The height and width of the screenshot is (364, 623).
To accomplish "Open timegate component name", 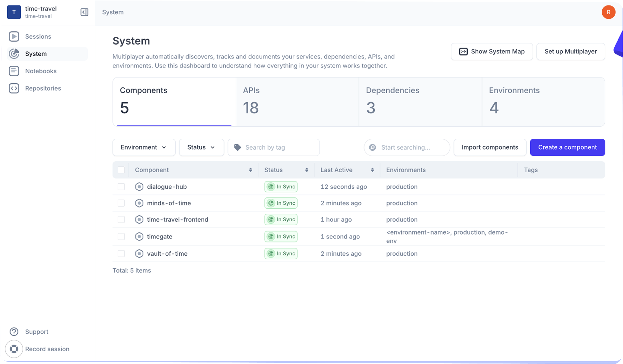I will pyautogui.click(x=159, y=237).
